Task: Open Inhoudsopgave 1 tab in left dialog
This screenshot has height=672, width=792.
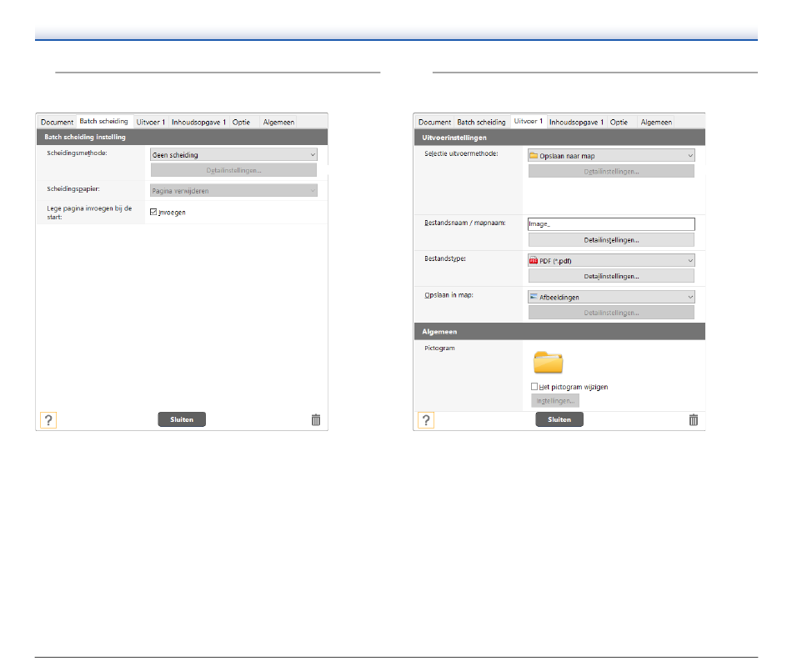Action: pyautogui.click(x=198, y=123)
